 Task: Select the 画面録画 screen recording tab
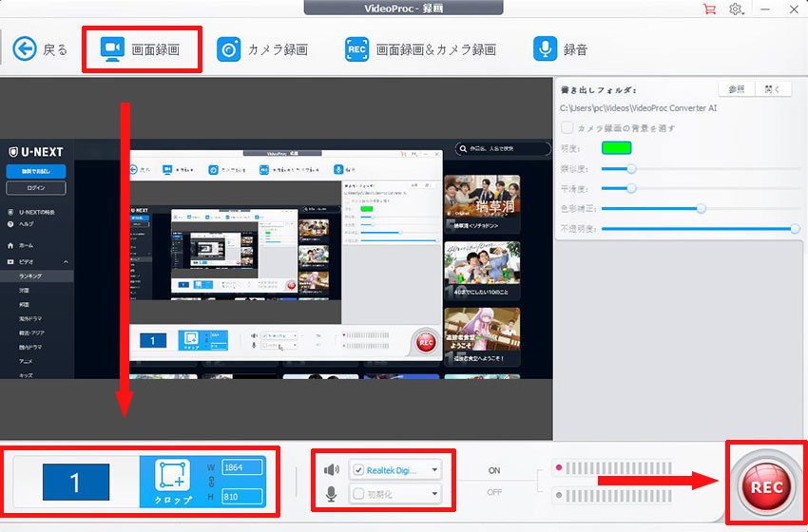pos(140,49)
